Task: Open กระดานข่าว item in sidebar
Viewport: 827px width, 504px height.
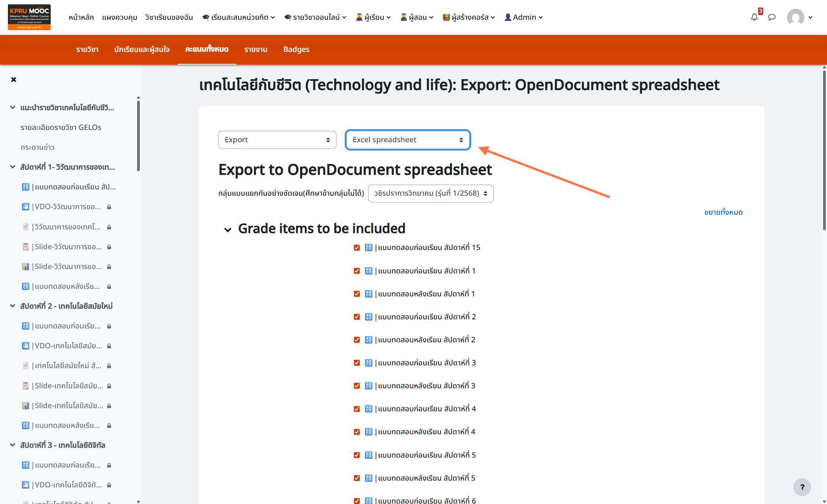Action: 37,147
